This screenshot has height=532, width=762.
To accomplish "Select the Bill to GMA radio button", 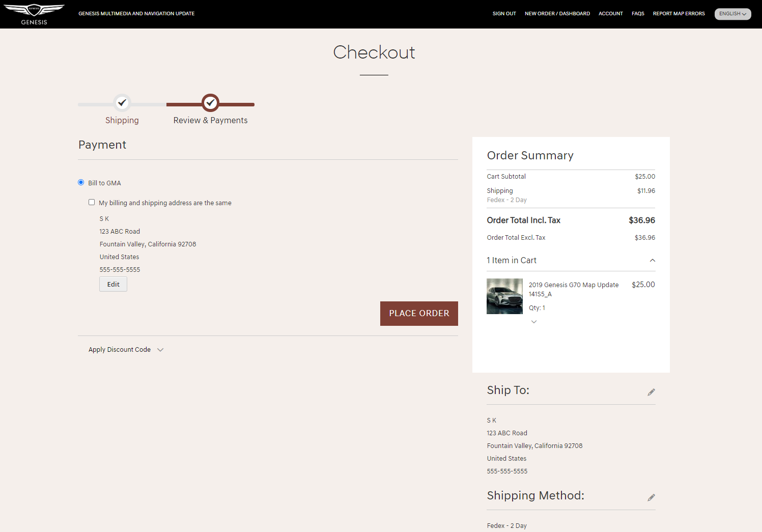I will 81,182.
